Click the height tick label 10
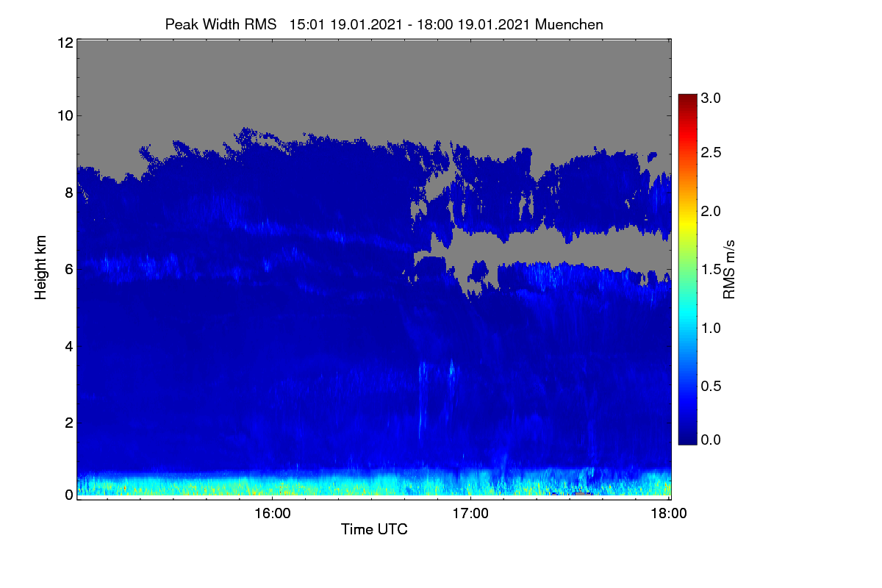 tap(65, 115)
